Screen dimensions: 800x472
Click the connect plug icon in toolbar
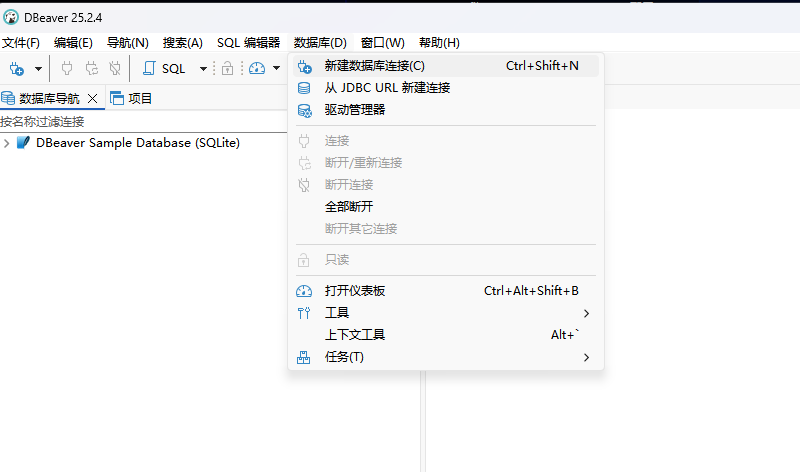67,68
